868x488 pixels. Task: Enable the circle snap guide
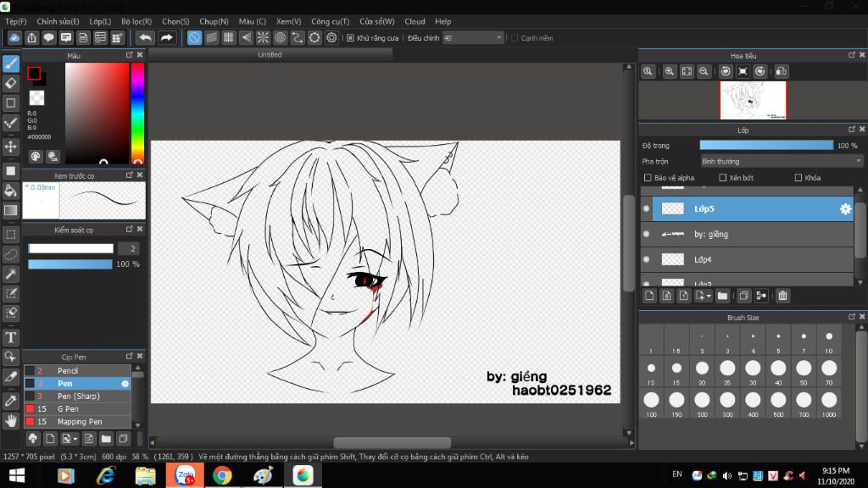point(280,37)
